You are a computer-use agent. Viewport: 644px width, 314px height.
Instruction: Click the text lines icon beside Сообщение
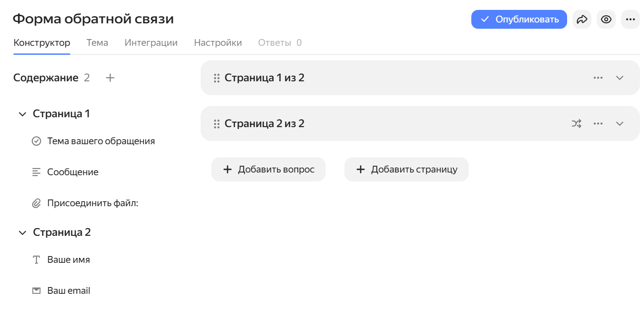(36, 172)
